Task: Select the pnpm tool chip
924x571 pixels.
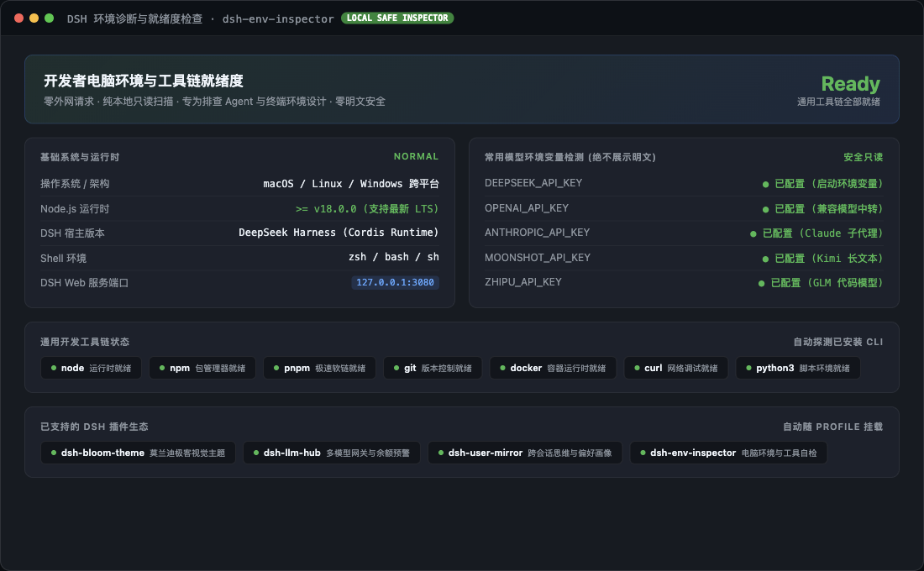Action: [319, 368]
